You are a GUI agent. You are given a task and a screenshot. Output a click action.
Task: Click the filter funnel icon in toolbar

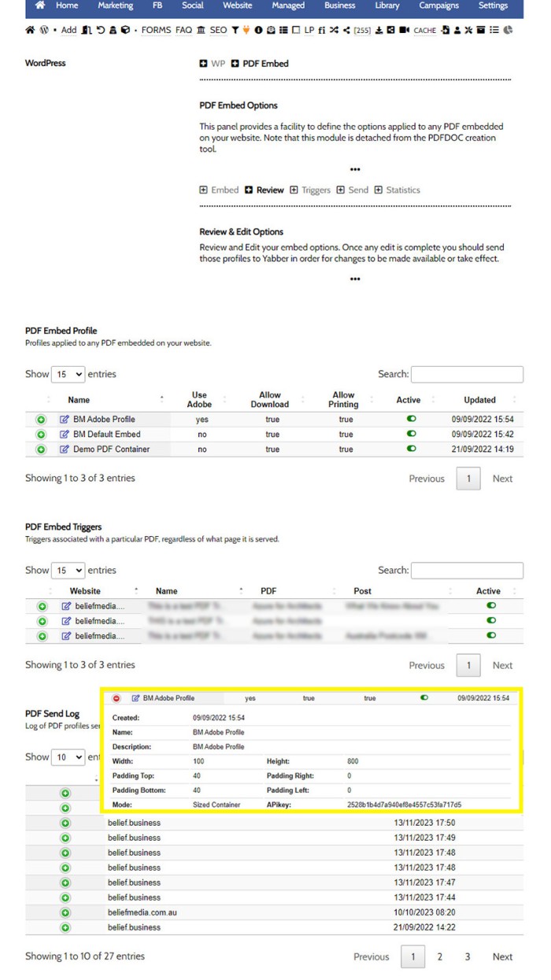tap(235, 30)
